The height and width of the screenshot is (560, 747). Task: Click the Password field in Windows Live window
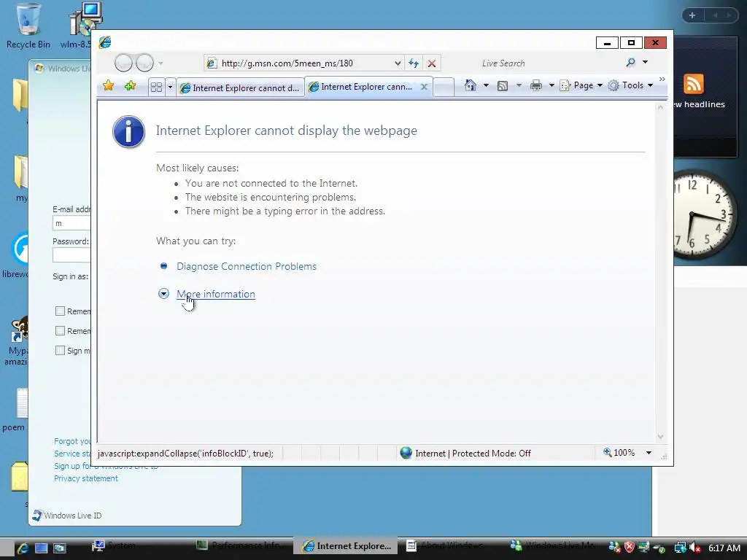tap(71, 255)
